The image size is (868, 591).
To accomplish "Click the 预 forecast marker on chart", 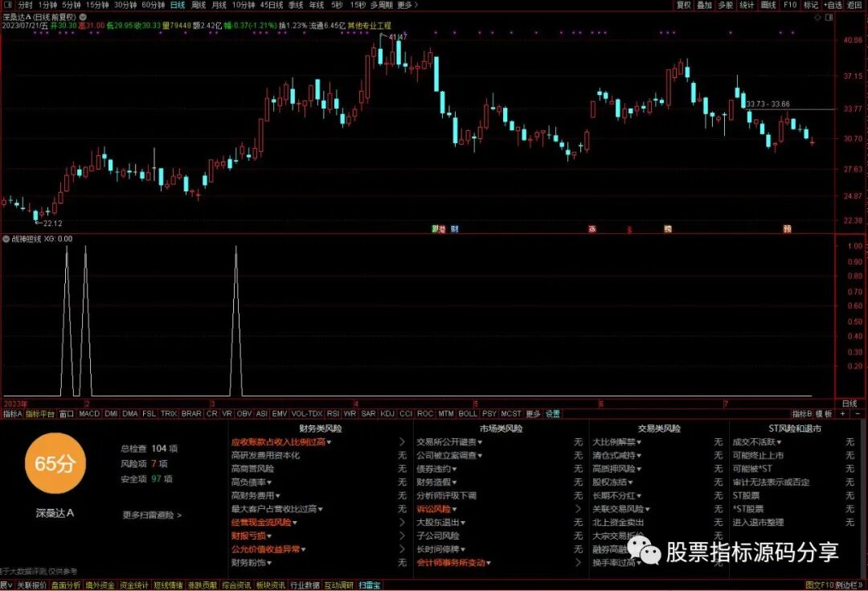I will (787, 228).
